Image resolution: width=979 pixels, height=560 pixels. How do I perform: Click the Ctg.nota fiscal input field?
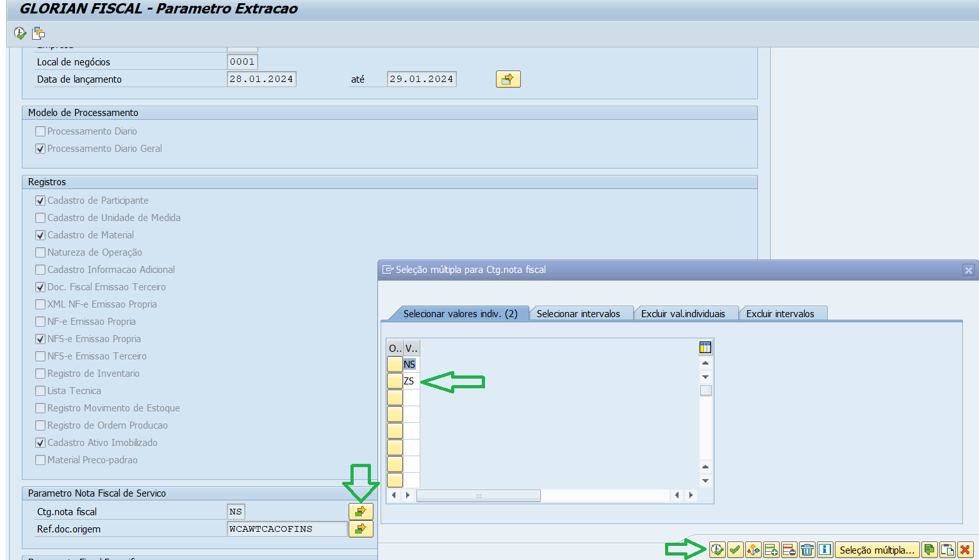tap(236, 511)
